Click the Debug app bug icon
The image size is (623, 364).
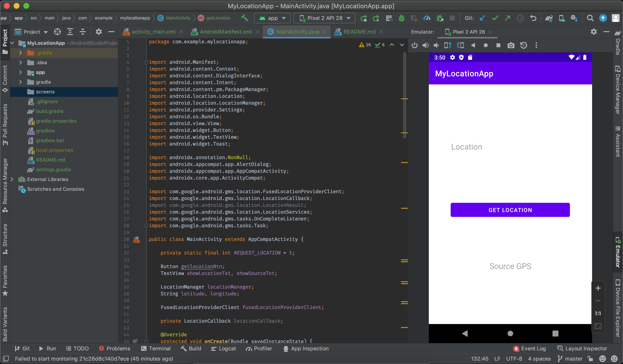coord(402,18)
